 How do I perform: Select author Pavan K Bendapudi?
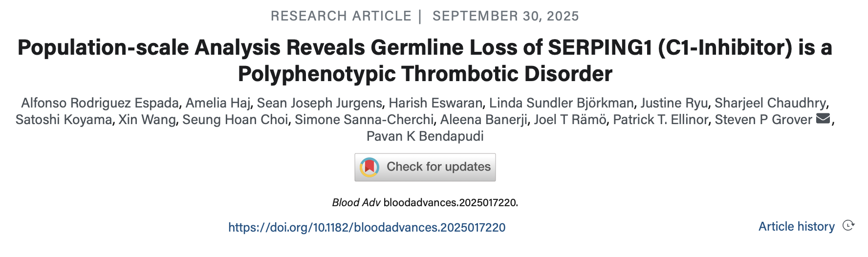[x=425, y=136]
